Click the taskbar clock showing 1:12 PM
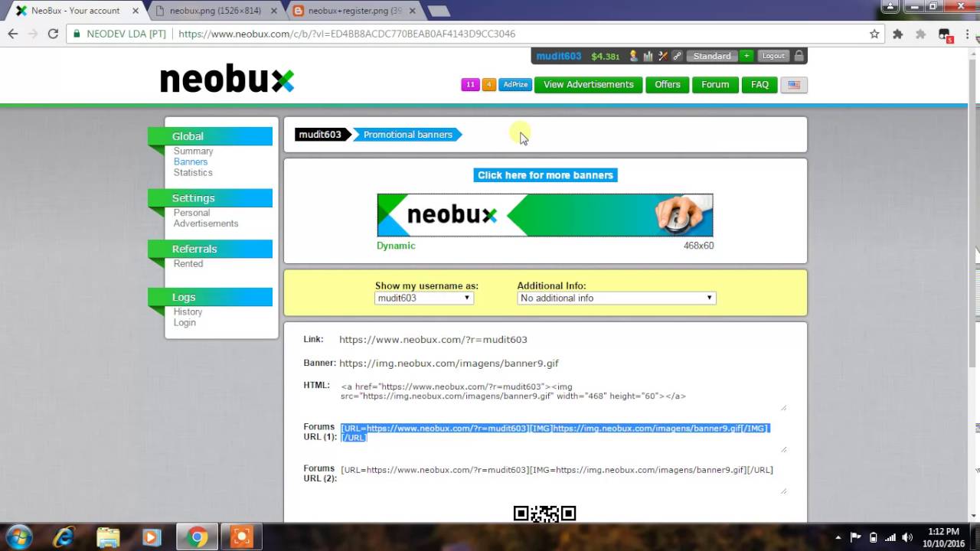 coord(943,537)
